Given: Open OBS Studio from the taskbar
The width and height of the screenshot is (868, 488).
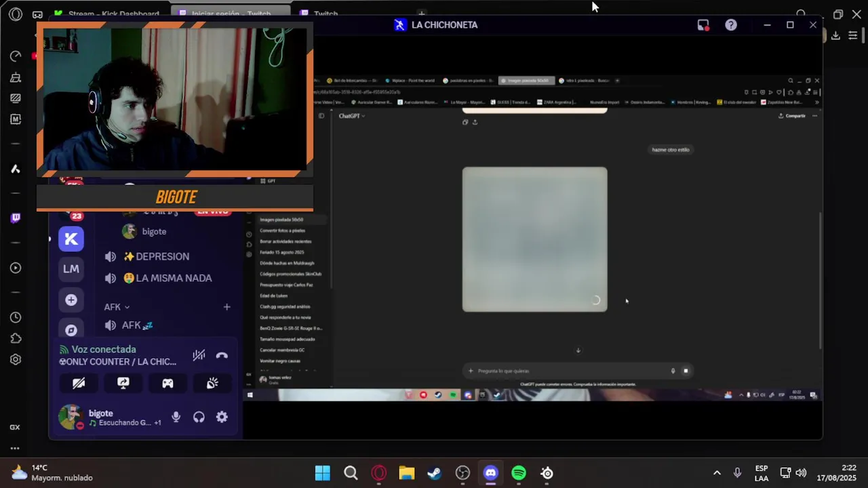Looking at the screenshot, I should tap(462, 473).
